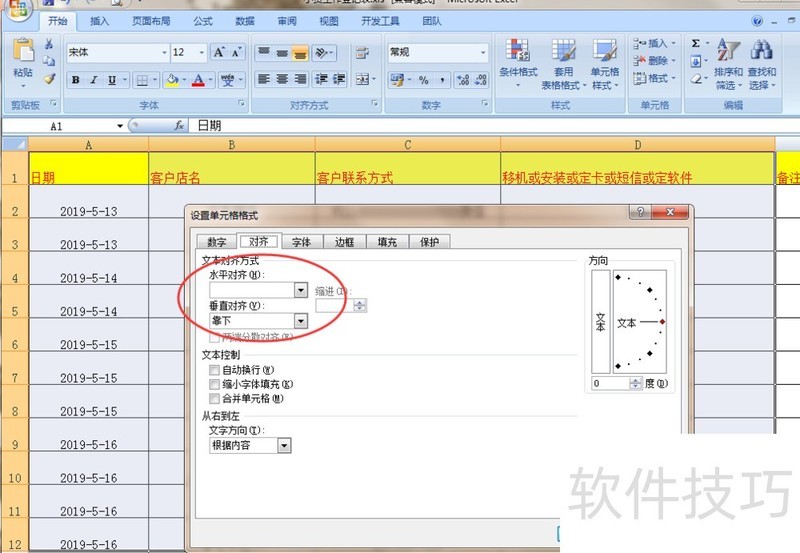Open vertical alignment (垂直对齐) dropdown
Screen dimensions: 800x553
pyautogui.click(x=301, y=321)
